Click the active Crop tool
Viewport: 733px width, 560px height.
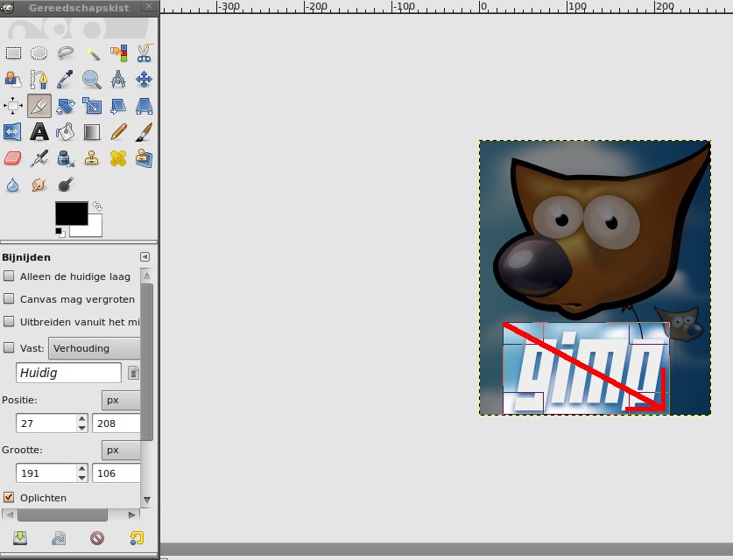[39, 106]
